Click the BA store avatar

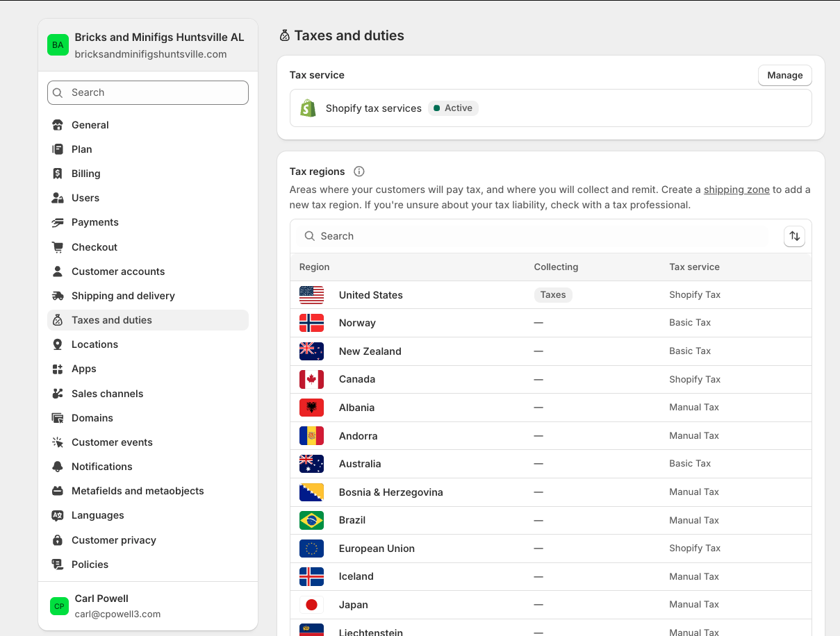58,45
